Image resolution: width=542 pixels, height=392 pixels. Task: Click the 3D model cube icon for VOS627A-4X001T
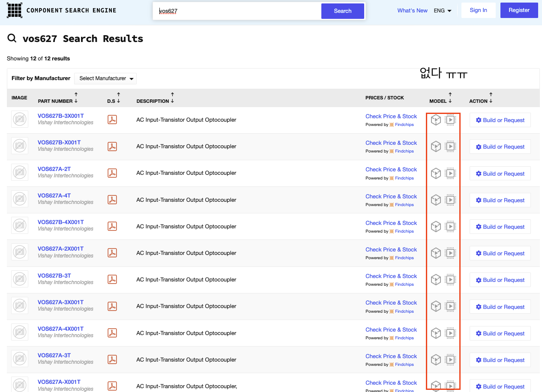[x=436, y=333]
